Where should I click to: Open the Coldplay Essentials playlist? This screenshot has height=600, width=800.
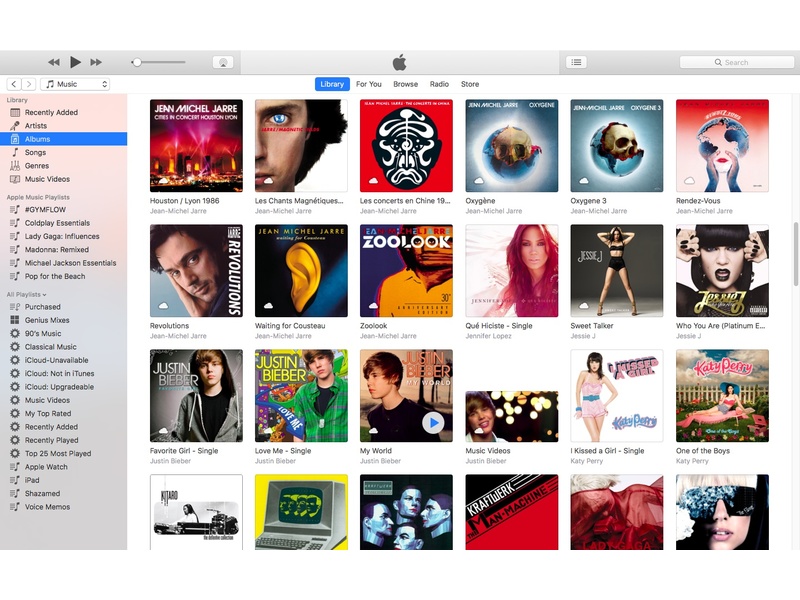(63, 223)
